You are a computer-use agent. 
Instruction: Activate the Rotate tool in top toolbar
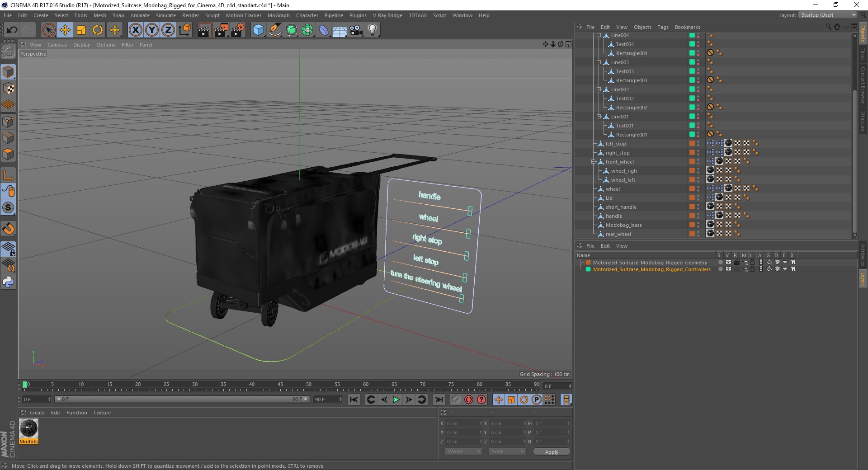[98, 30]
